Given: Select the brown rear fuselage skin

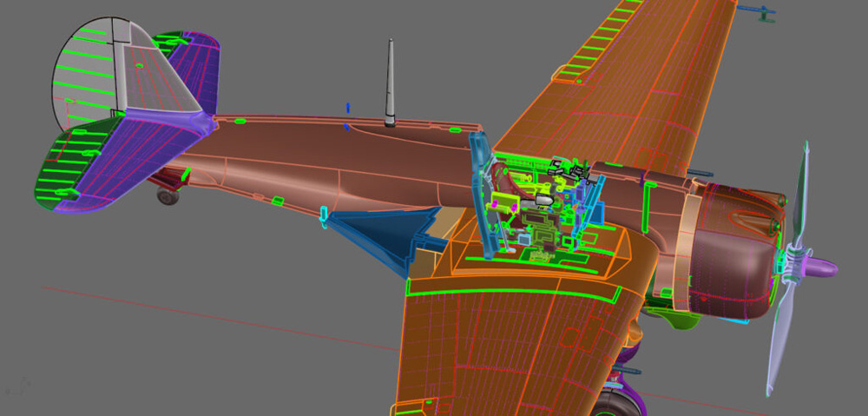Looking at the screenshot, I should click(286, 165).
